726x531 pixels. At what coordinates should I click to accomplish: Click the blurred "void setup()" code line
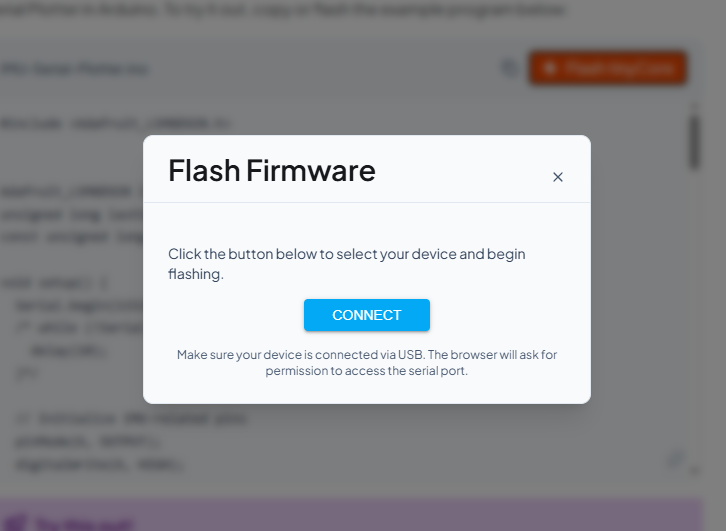(x=47, y=282)
